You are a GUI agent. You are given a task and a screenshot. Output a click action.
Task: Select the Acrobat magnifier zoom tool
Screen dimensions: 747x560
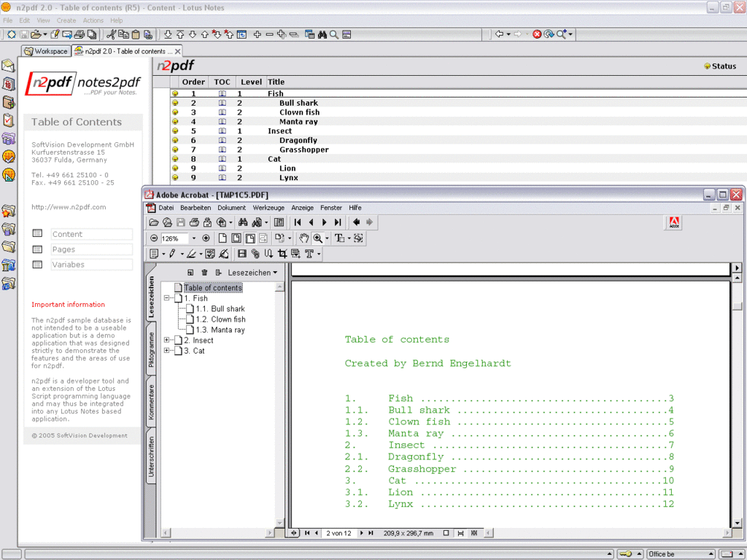click(x=317, y=238)
